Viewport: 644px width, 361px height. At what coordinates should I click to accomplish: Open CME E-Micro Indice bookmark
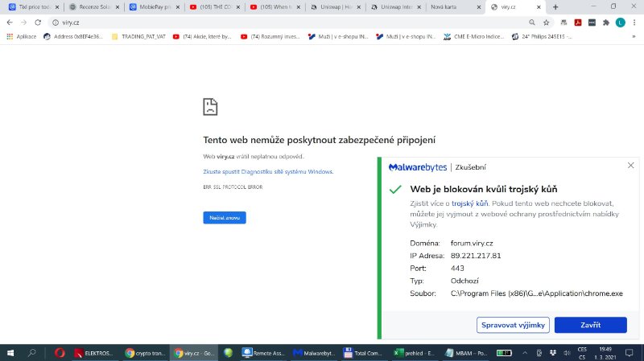(x=473, y=36)
